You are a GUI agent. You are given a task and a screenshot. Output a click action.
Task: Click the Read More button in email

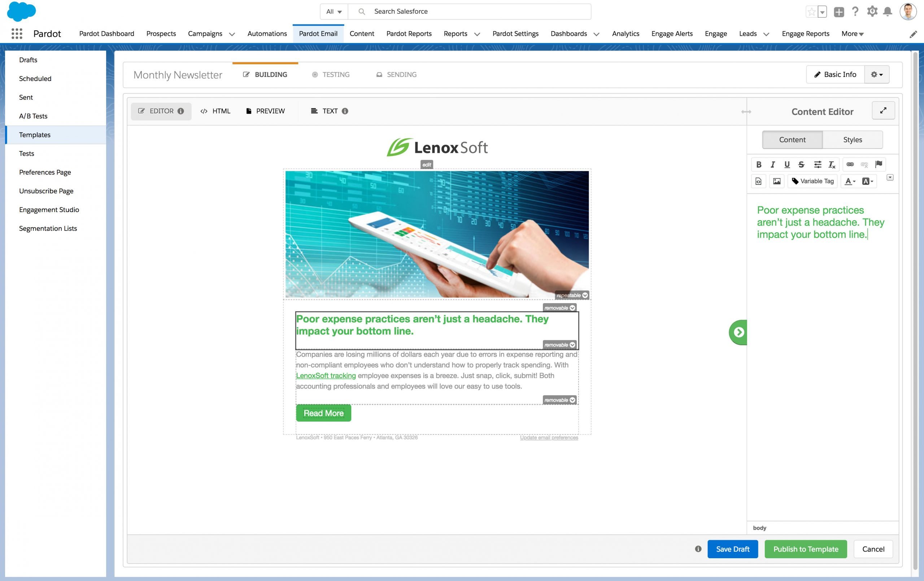[x=324, y=412]
